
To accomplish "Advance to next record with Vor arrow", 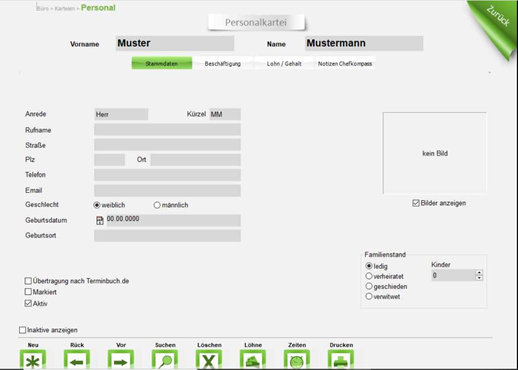I will pos(121,360).
